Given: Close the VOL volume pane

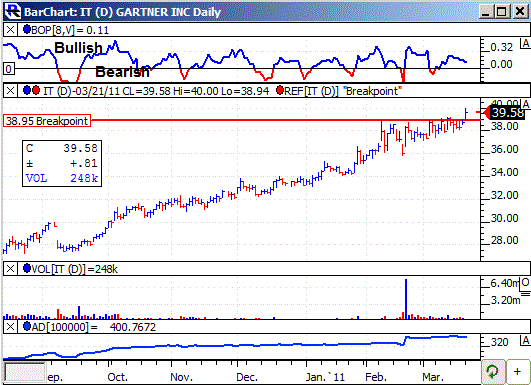Looking at the screenshot, I should tap(10, 269).
